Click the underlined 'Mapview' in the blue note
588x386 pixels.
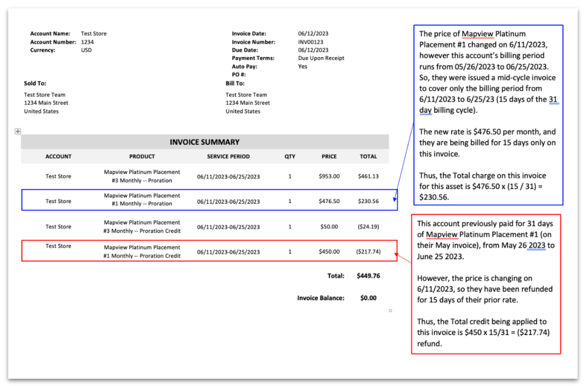coord(477,34)
